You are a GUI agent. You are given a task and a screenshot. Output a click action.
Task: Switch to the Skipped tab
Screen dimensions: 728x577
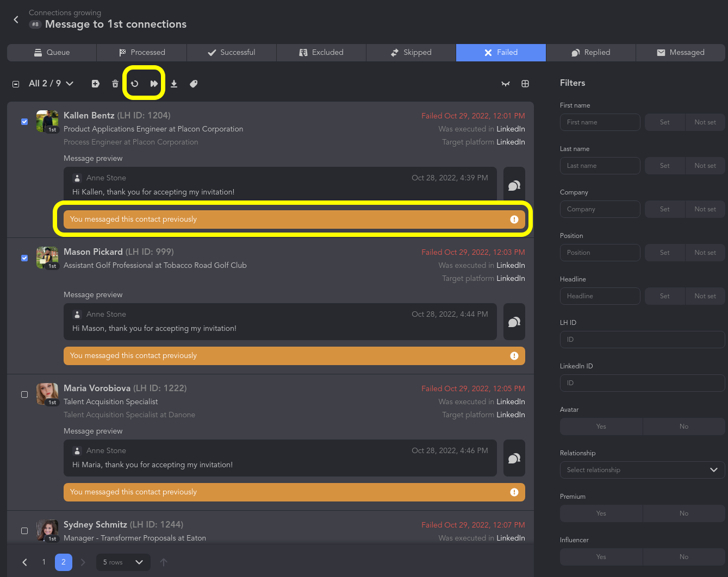pos(411,53)
